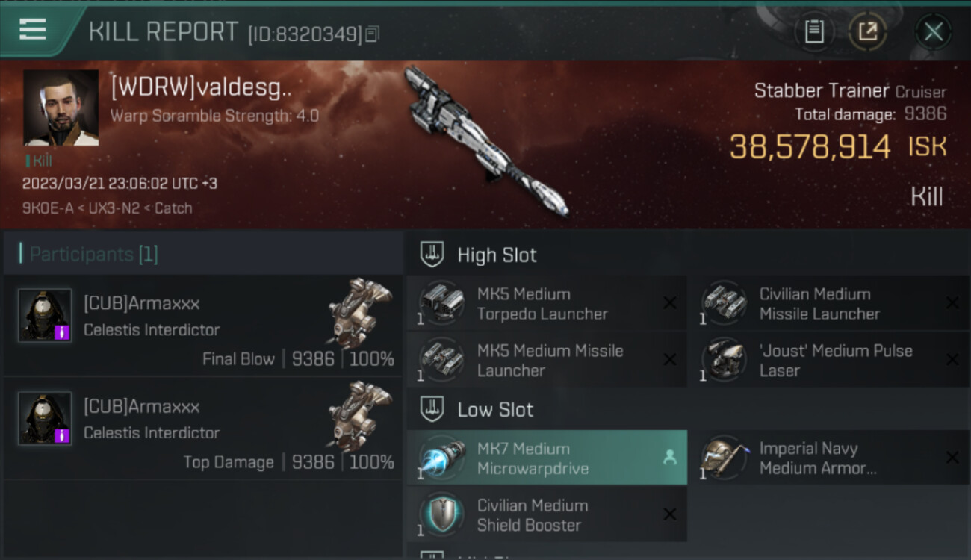This screenshot has width=971, height=560.
Task: Select the MK7 Medium Microwarpdrive module
Action: point(547,458)
